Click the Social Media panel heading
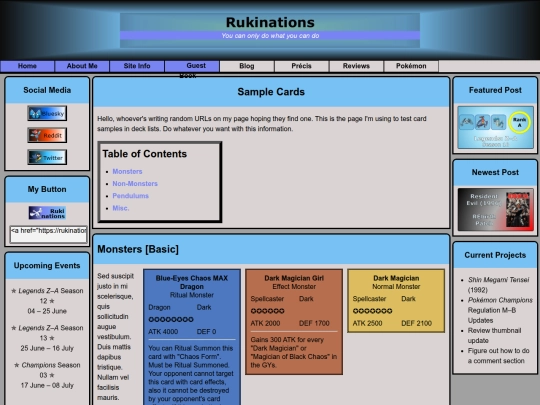 (47, 90)
